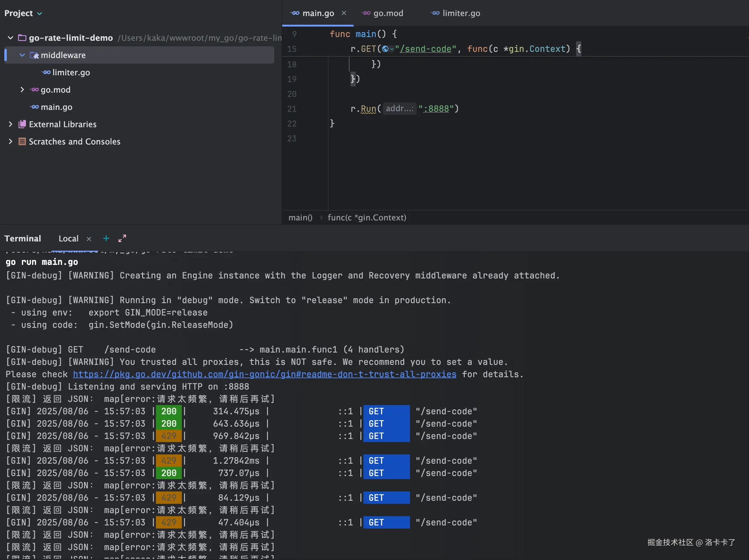Click the Scratches and Consoles icon
Viewport: 749px width, 560px height.
[22, 141]
